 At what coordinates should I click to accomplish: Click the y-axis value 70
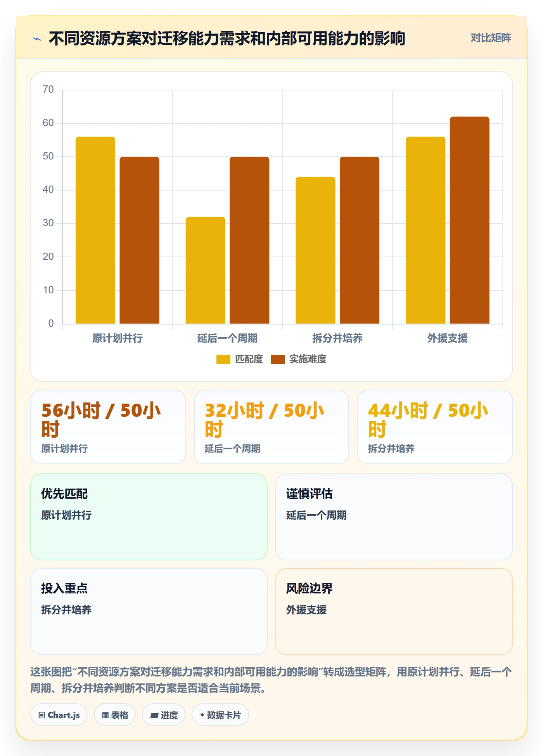pos(48,90)
